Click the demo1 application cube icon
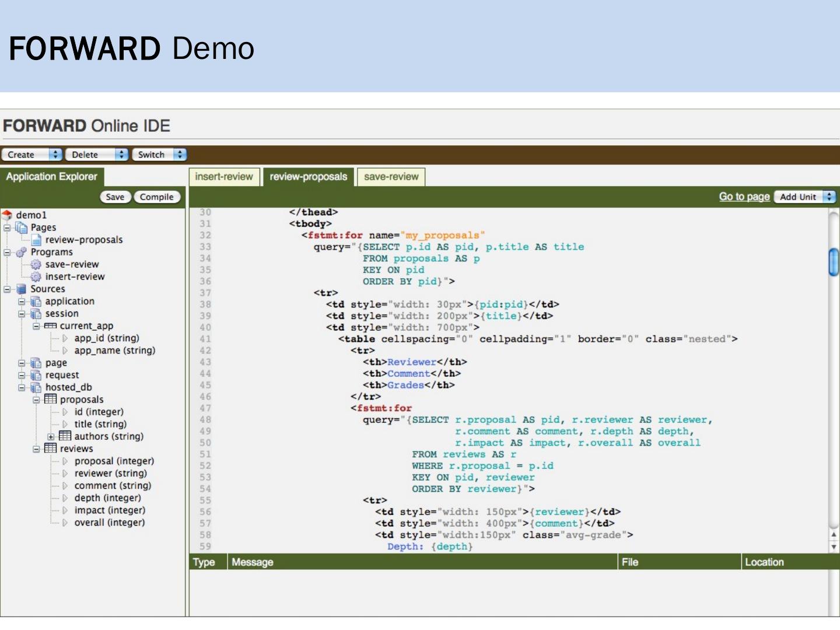Image resolution: width=840 pixels, height=630 pixels. click(x=8, y=215)
